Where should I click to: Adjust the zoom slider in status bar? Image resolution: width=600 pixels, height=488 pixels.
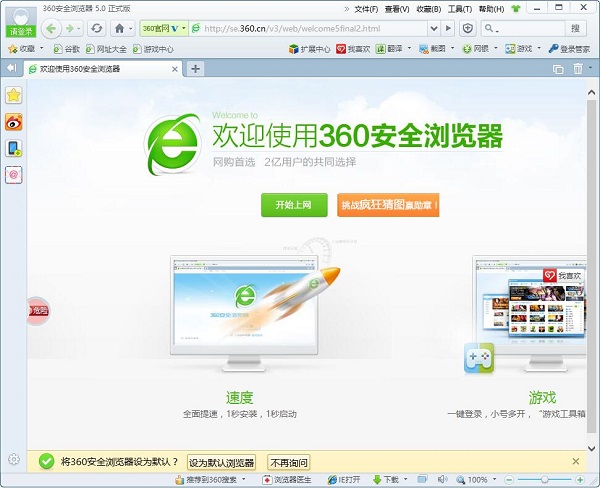pos(546,480)
